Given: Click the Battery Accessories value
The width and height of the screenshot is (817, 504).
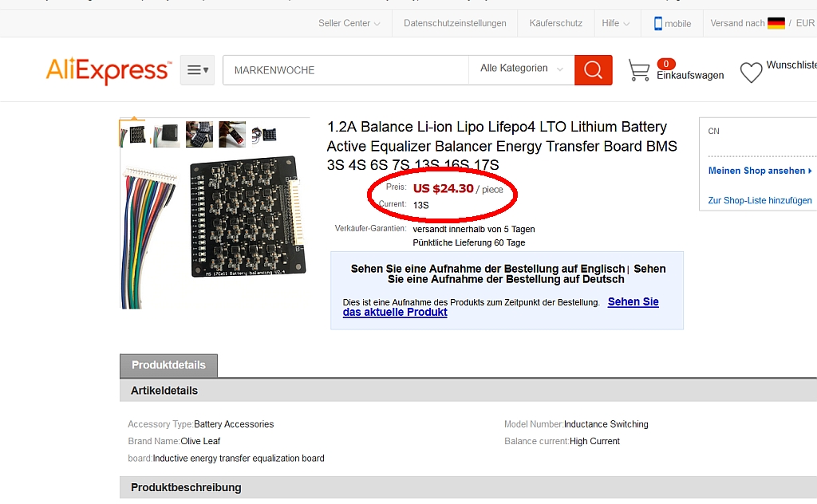Looking at the screenshot, I should click(x=234, y=424).
